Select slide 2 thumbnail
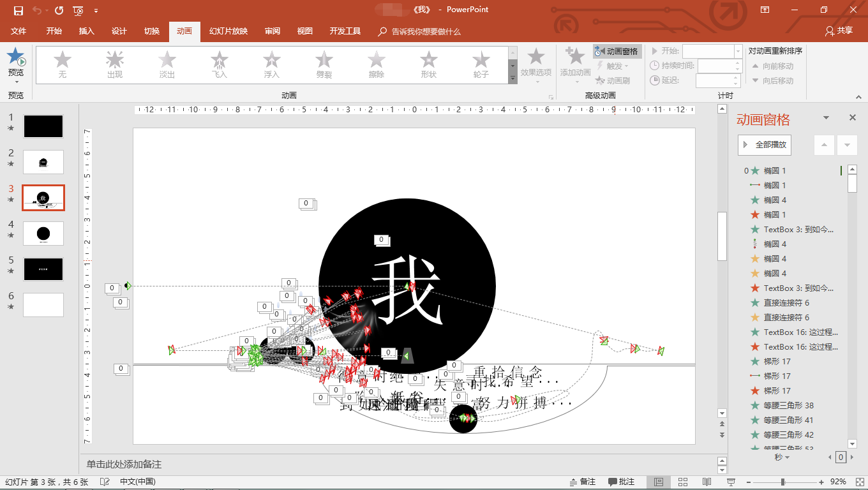Screen dimensions: 868x490 click(x=43, y=162)
